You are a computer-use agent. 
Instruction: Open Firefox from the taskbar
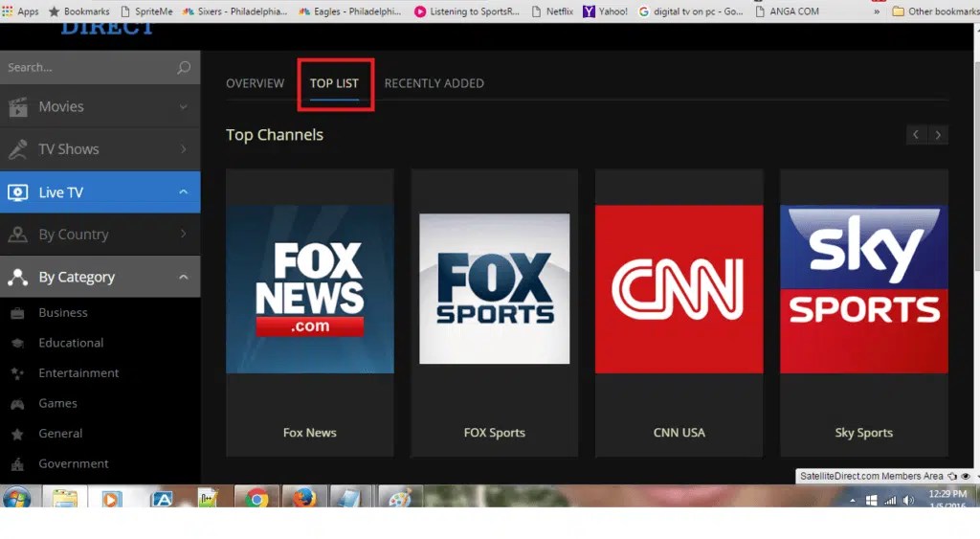303,499
